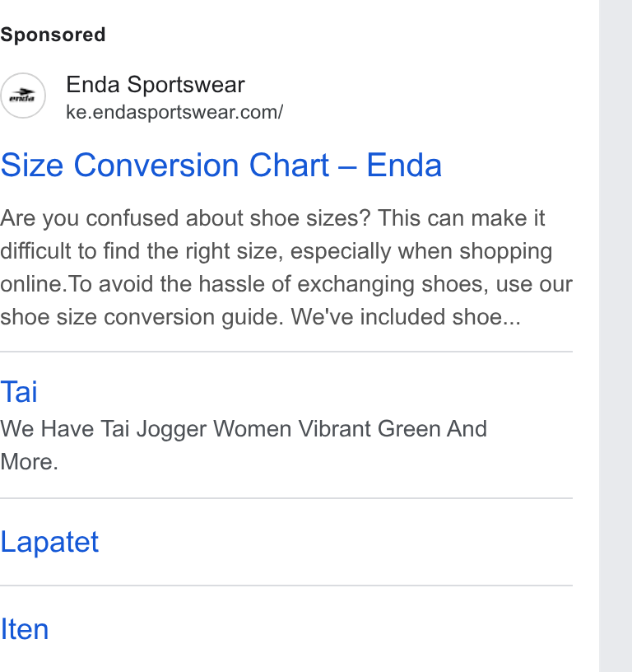Click the Enda logo icon
The height and width of the screenshot is (672, 632).
point(23,96)
